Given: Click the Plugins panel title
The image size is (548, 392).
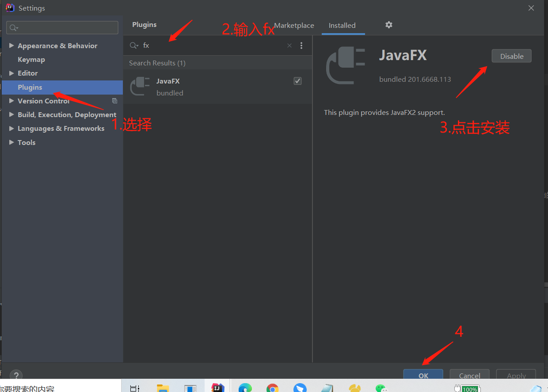Looking at the screenshot, I should click(145, 25).
